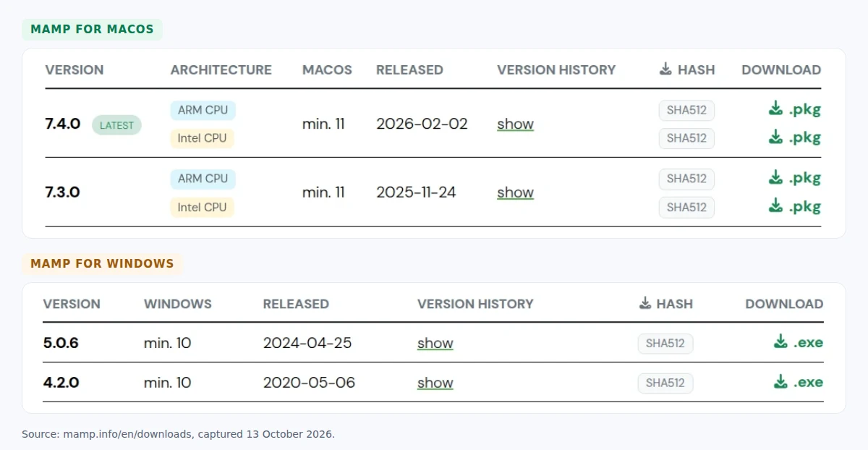868x450 pixels.
Task: Open SHA512 hash for 7.3.0 ARM CPU
Action: [686, 179]
